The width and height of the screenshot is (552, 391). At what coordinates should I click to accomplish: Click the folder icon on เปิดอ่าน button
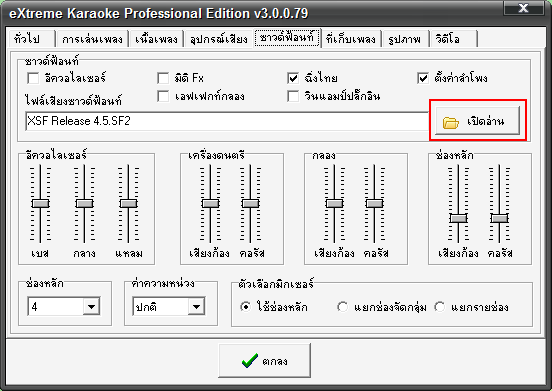pos(451,123)
